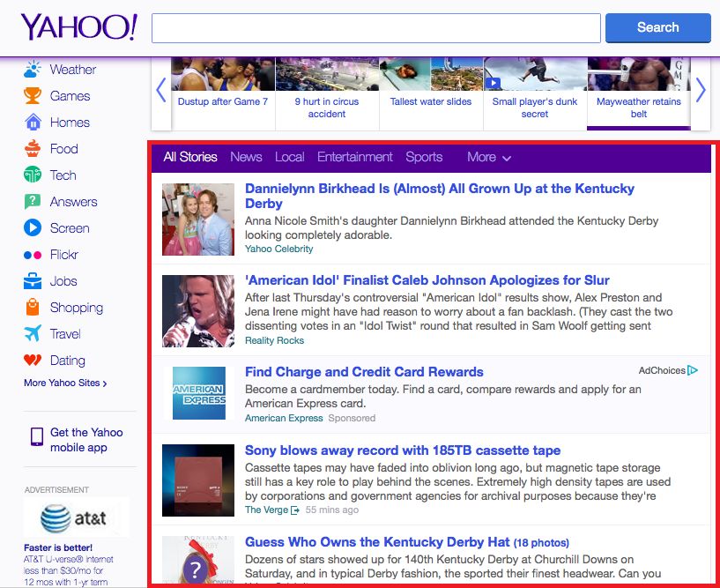The width and height of the screenshot is (720, 588).
Task: Click the AdChoices triangle icon
Action: click(693, 370)
